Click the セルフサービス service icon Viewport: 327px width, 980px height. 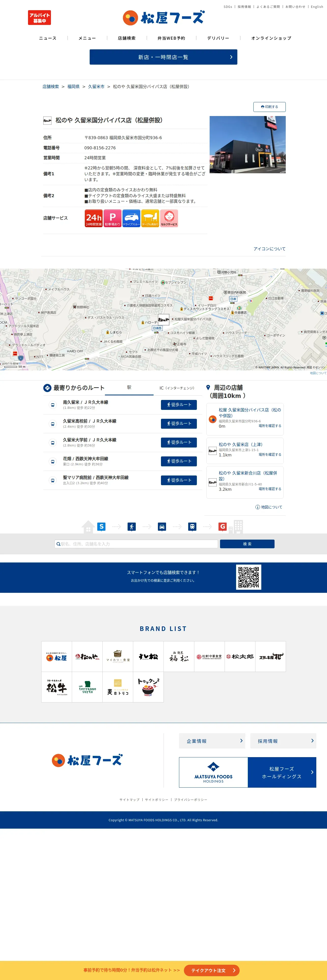click(169, 218)
